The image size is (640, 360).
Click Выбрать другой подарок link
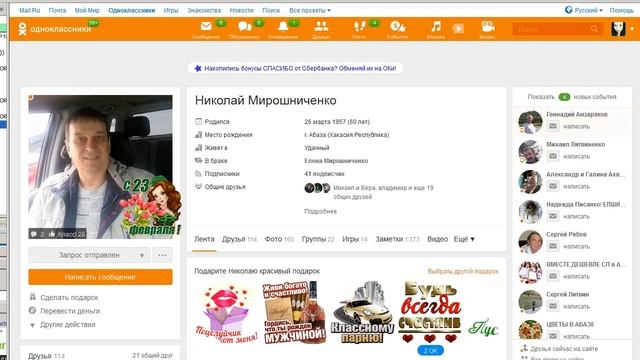click(x=463, y=271)
